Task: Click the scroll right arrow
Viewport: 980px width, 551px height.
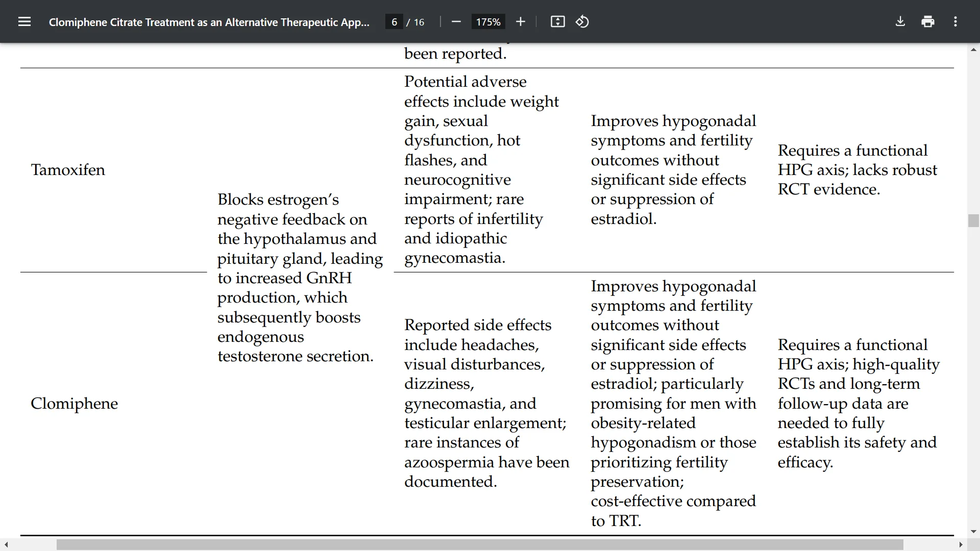Action: pos(961,545)
